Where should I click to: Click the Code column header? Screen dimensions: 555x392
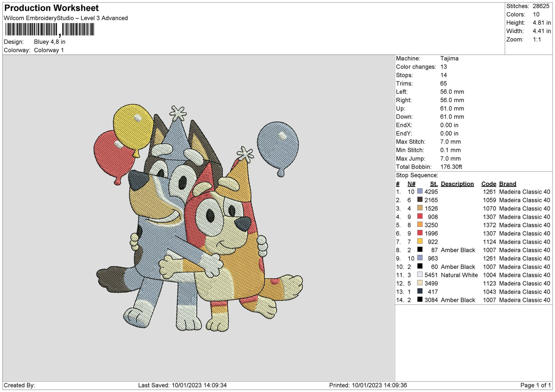tap(489, 184)
